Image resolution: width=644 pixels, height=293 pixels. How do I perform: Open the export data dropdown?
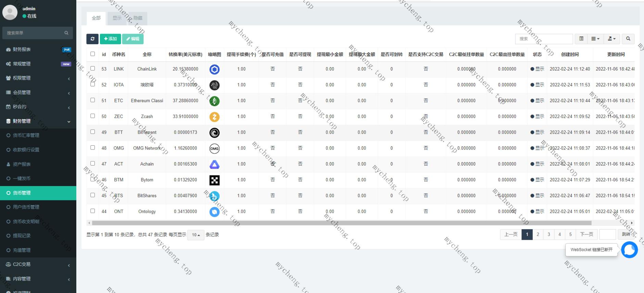(611, 39)
